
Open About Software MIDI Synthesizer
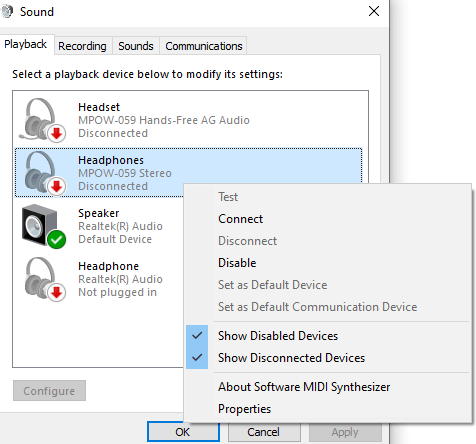click(x=304, y=387)
